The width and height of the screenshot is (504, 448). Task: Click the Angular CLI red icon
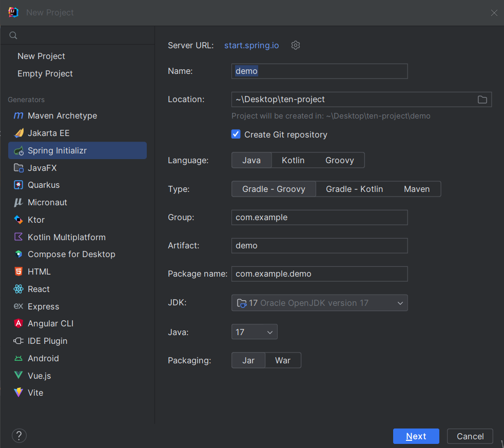(x=18, y=323)
